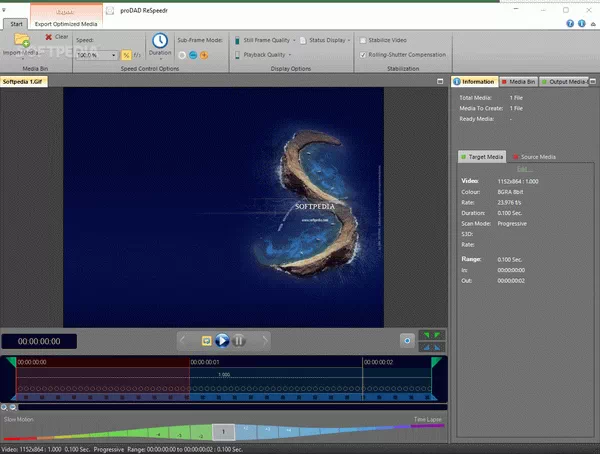Click the Video value '1152x864 : 1.000'
This screenshot has height=454, width=600.
coord(518,181)
